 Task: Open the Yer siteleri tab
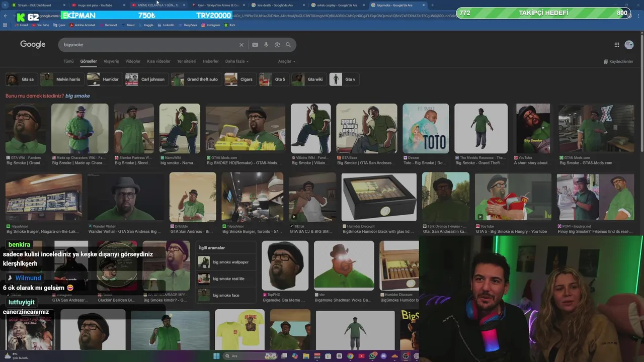(187, 61)
